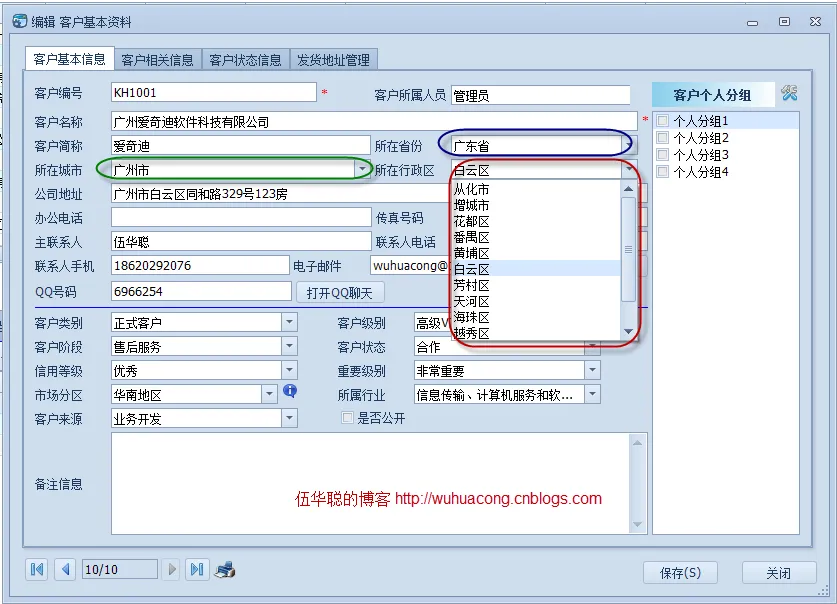Viewport: 837px width, 604px height.
Task: Collapse the 所在行政区 dropdown arrow
Action: tap(629, 170)
